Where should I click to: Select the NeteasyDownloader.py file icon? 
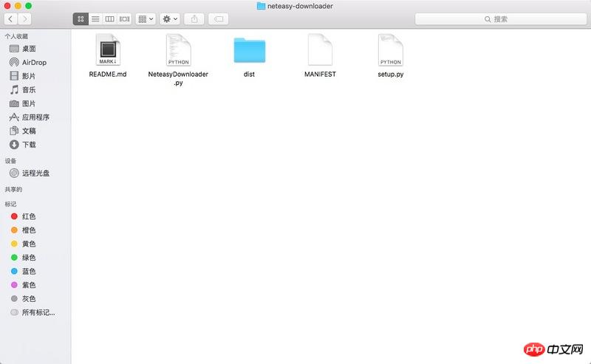click(x=178, y=49)
